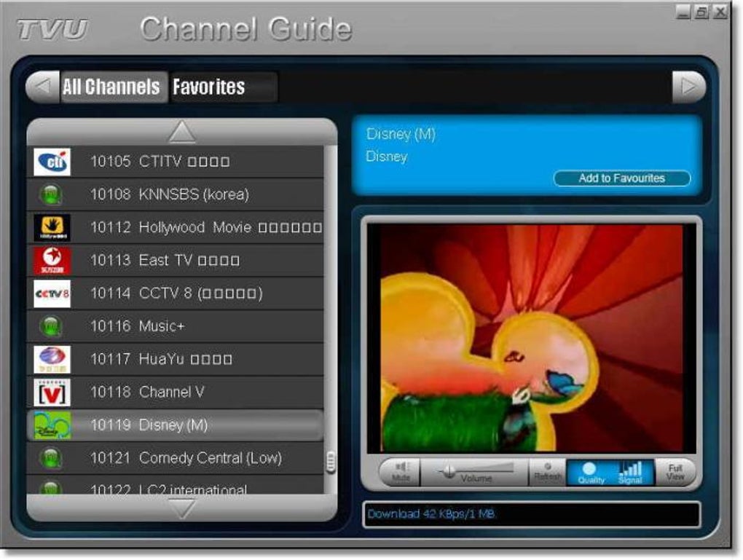Mute the video with the Mute button

coord(401,473)
